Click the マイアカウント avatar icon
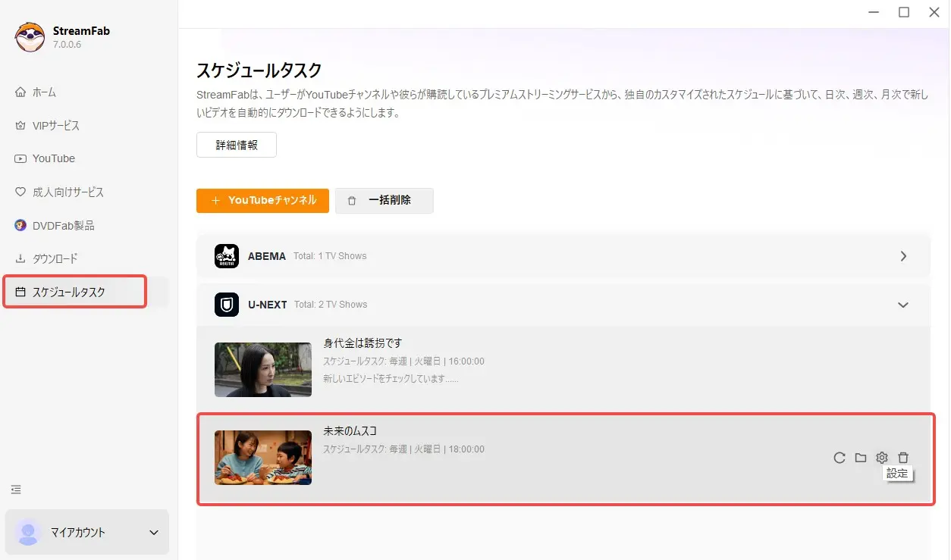 click(28, 532)
